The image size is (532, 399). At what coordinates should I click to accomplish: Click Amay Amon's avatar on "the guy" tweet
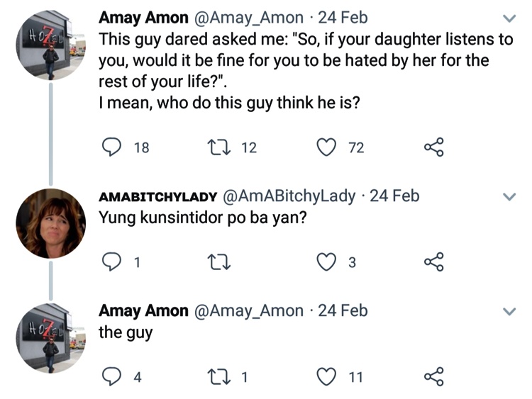point(50,338)
